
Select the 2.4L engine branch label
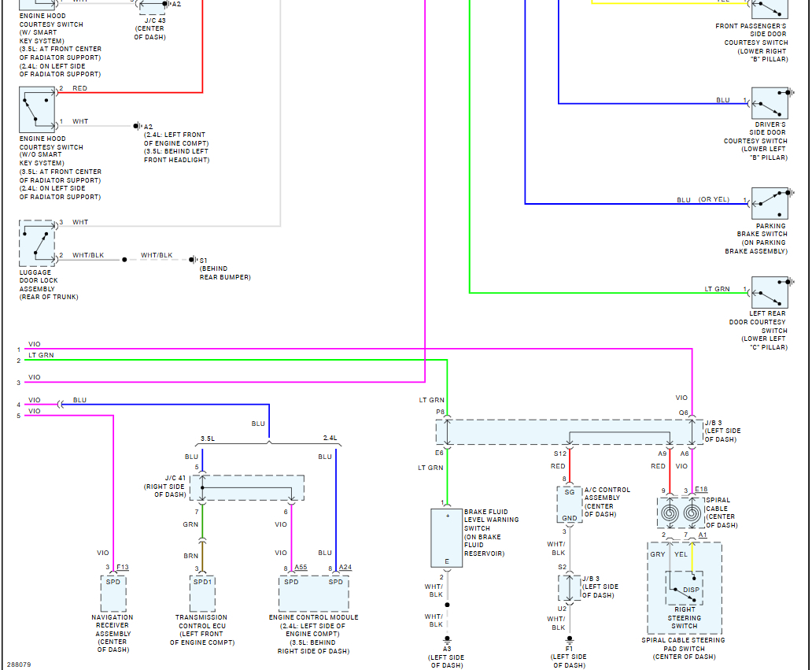tap(330, 438)
